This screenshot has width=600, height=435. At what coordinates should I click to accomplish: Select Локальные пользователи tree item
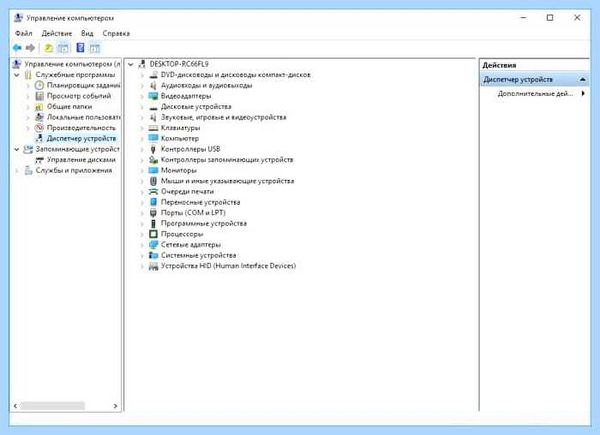(x=83, y=117)
